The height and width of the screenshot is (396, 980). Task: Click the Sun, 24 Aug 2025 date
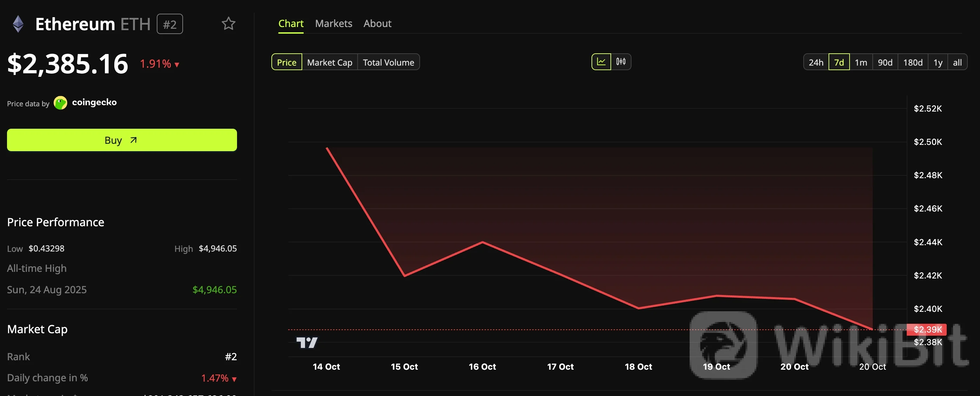(47, 290)
